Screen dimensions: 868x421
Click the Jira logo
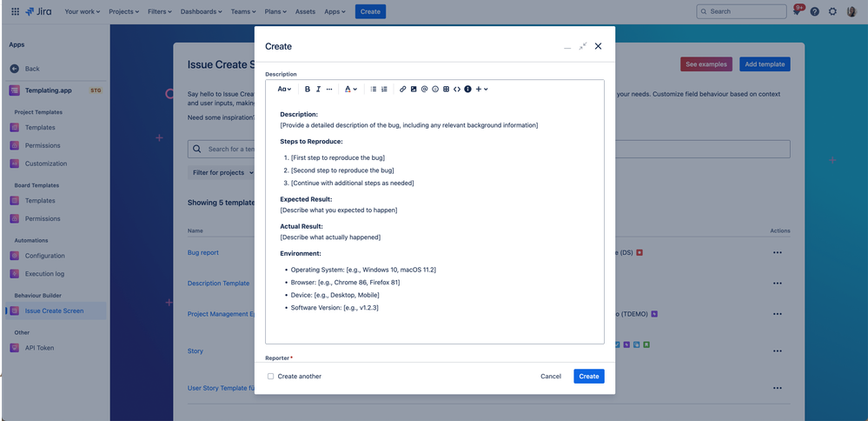tap(39, 11)
